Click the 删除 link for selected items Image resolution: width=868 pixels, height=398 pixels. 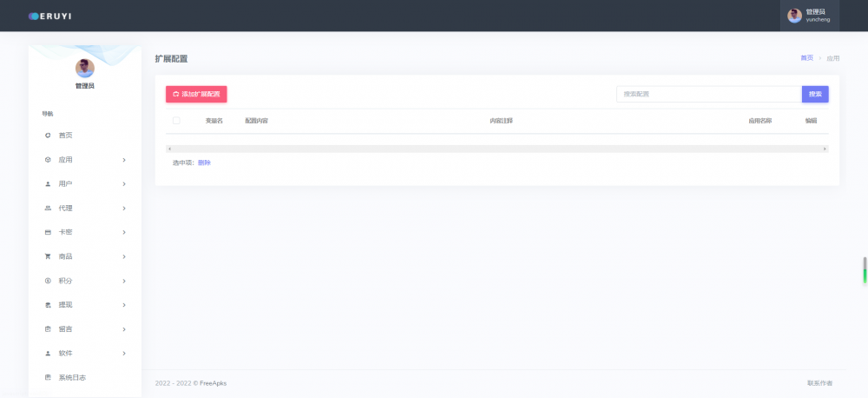[x=204, y=163]
